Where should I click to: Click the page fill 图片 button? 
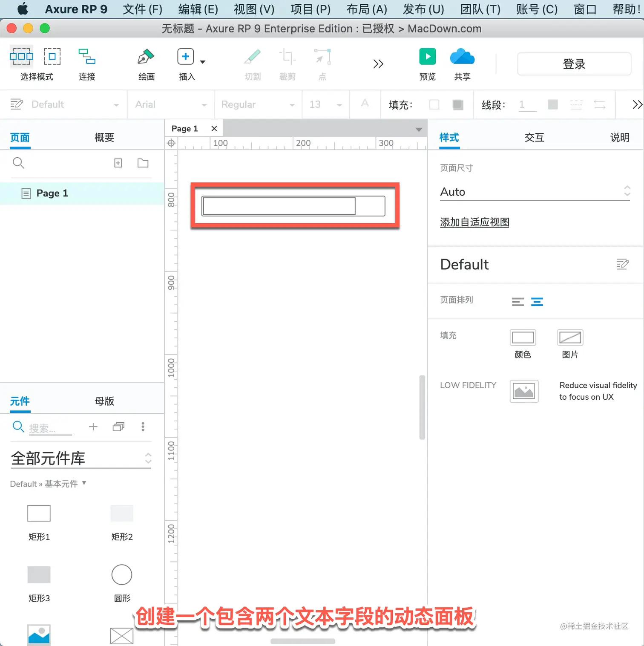pyautogui.click(x=570, y=337)
